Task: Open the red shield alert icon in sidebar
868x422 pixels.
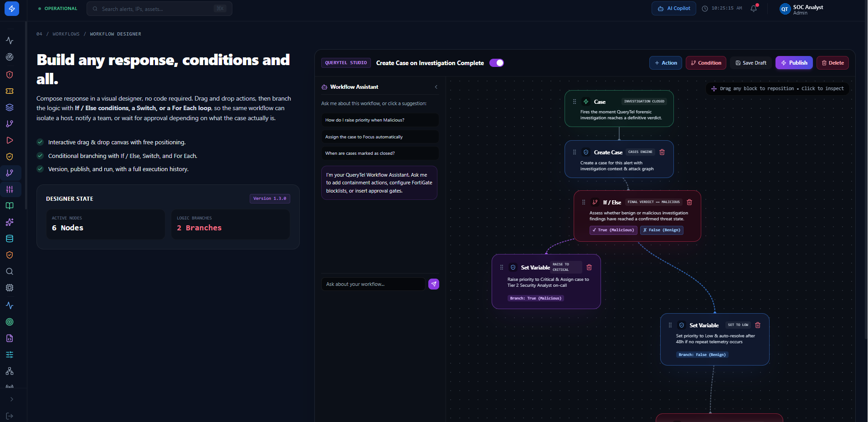Action: (x=10, y=75)
